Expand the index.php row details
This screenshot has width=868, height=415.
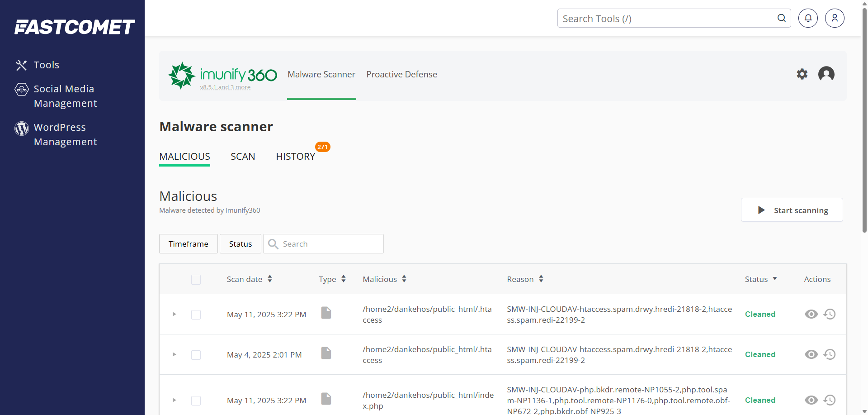[174, 400]
